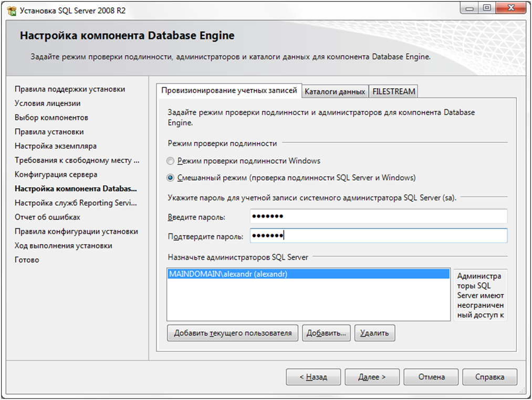This screenshot has height=400, width=532.
Task: Click the Добавить... button
Action: point(326,333)
